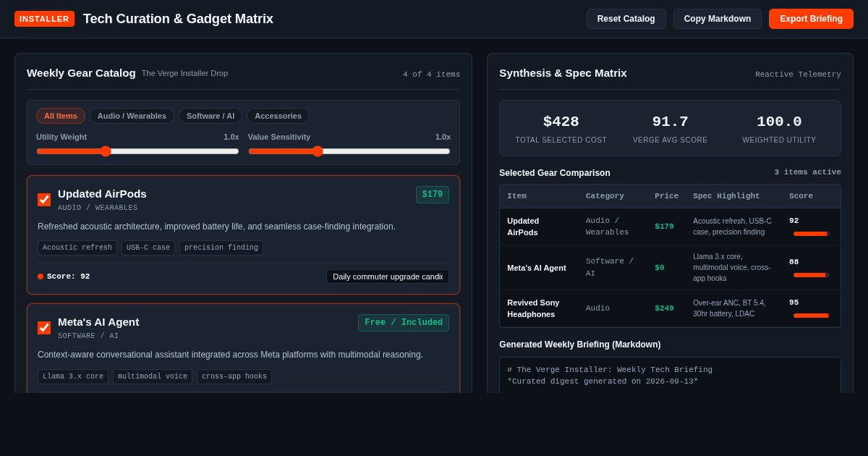Click the $179 price badge on AirPods card

coord(433,195)
